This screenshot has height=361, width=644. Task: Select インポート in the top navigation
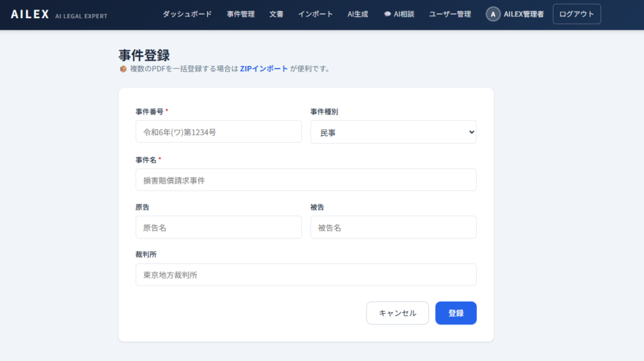click(315, 14)
